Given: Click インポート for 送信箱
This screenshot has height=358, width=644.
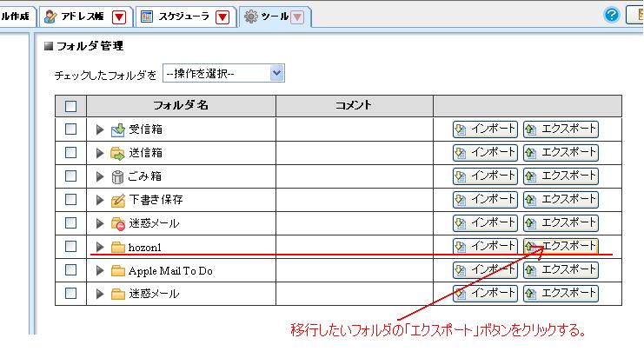Looking at the screenshot, I should click(x=485, y=153).
